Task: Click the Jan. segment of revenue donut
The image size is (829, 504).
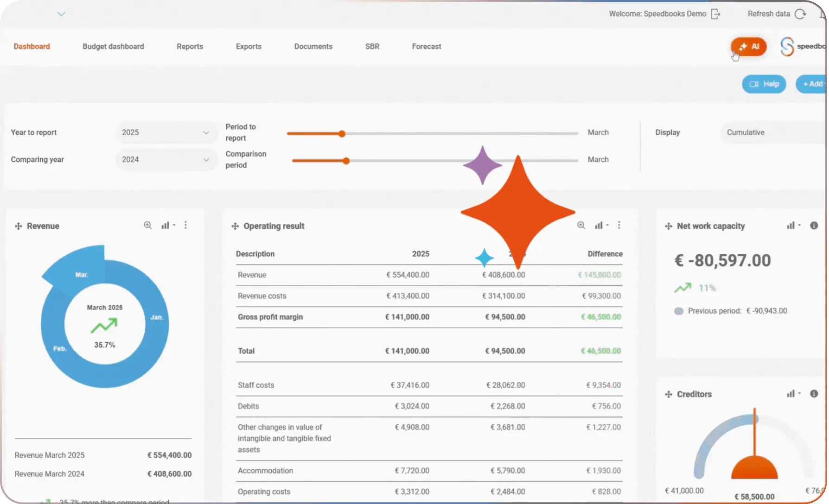Action: click(157, 317)
